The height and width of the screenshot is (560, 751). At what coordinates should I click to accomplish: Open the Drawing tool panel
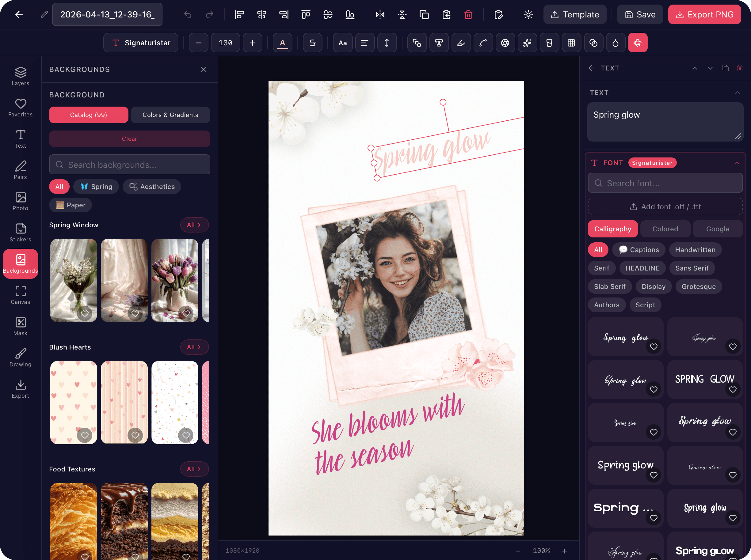20,357
